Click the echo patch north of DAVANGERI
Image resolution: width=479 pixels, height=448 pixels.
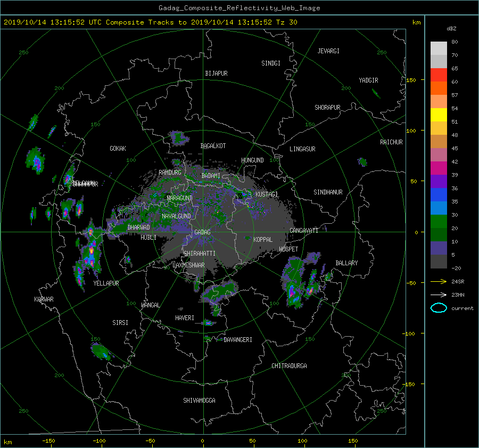[x=220, y=294]
